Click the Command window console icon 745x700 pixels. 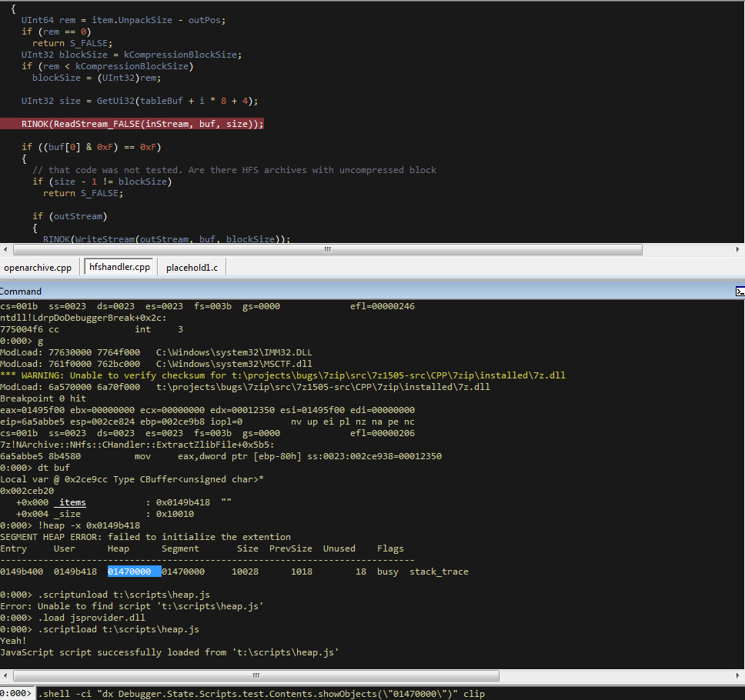tap(739, 292)
